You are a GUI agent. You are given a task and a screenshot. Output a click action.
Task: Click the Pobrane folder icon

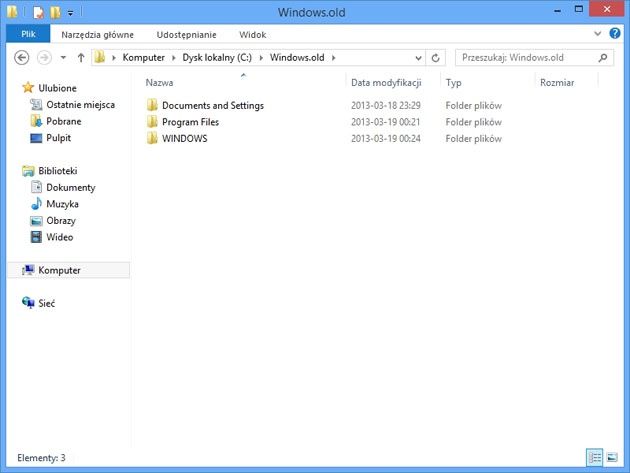36,121
